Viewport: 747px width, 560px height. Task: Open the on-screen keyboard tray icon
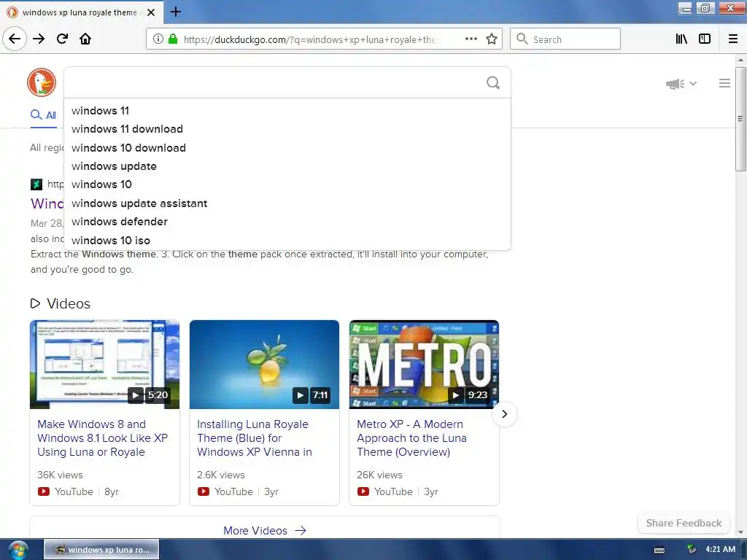(x=659, y=550)
